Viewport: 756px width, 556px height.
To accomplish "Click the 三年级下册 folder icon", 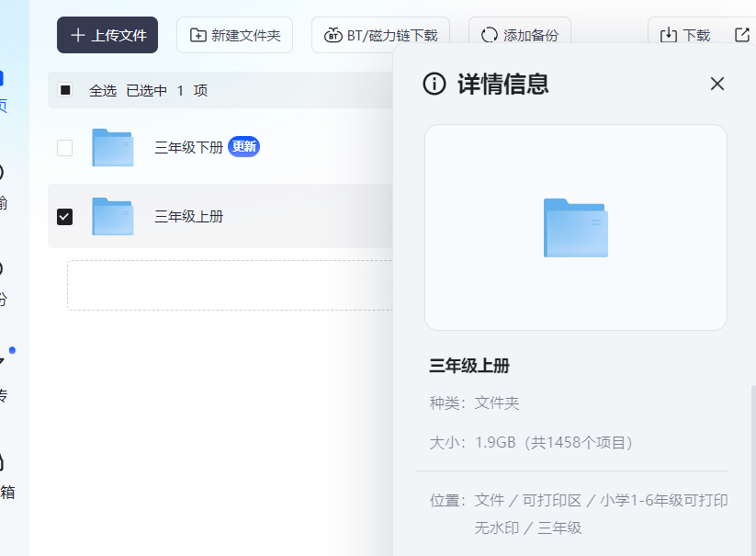I will coord(113,147).
